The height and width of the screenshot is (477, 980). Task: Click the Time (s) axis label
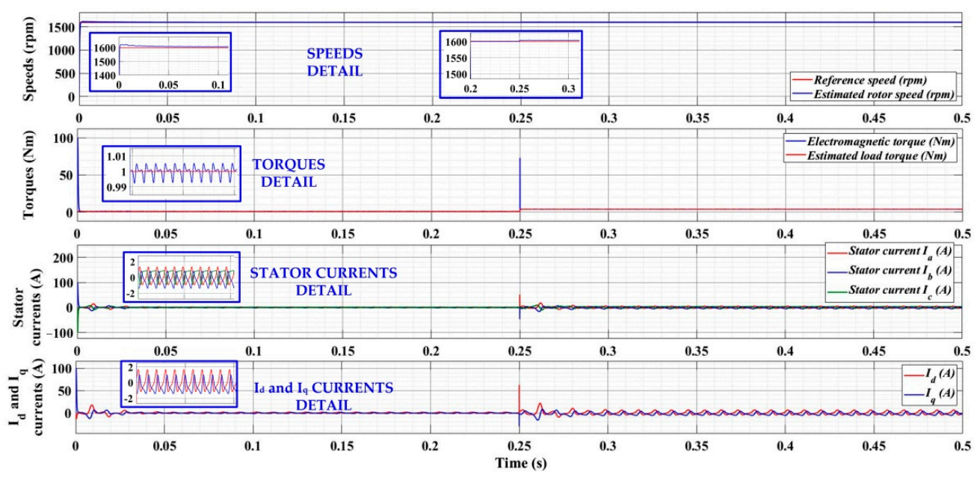(x=520, y=464)
